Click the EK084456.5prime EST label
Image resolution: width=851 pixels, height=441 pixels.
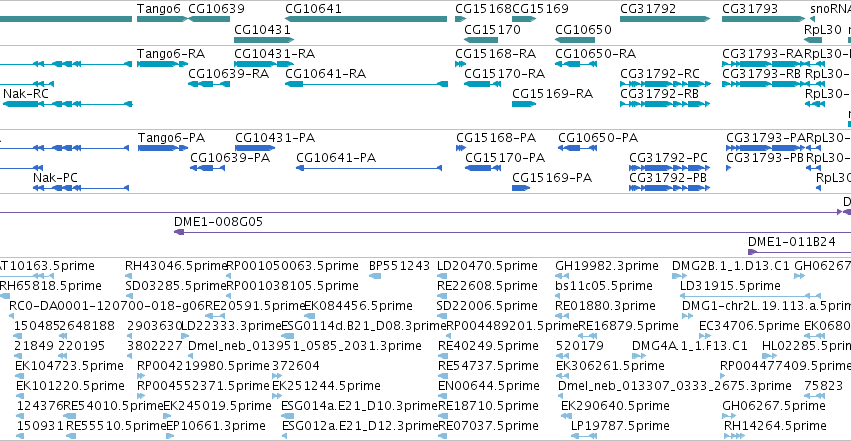tap(358, 306)
